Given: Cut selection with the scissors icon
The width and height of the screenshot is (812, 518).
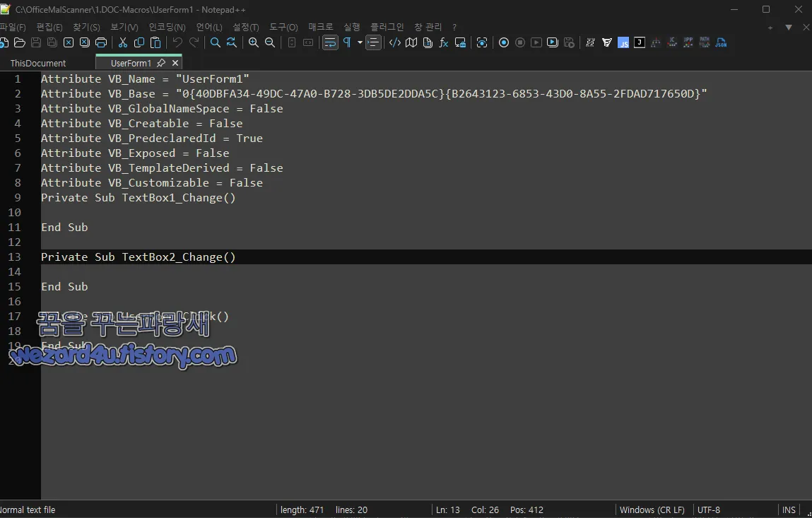Looking at the screenshot, I should [123, 42].
